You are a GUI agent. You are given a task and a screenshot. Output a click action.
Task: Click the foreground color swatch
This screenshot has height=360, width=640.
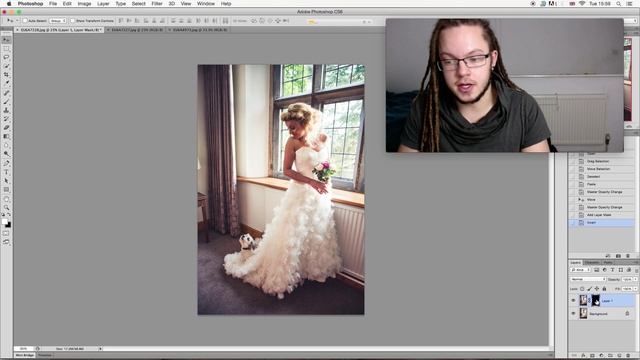pos(4,222)
